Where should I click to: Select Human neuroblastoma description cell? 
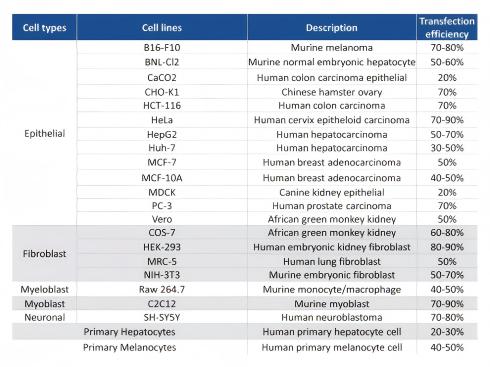332,317
